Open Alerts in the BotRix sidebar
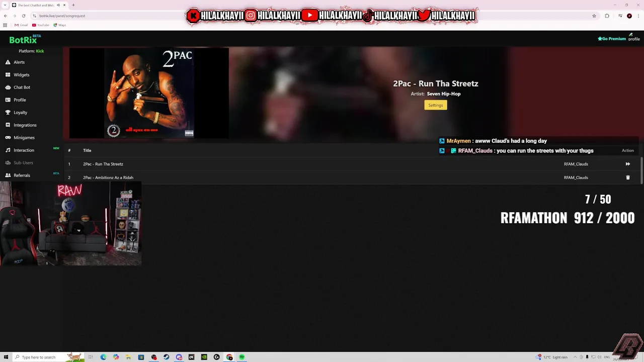 click(15, 62)
